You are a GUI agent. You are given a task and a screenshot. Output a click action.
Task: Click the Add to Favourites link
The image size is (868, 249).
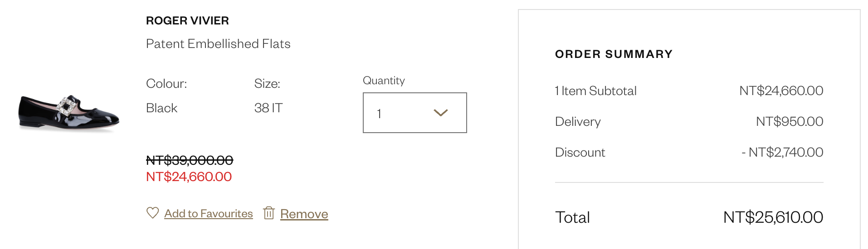208,214
